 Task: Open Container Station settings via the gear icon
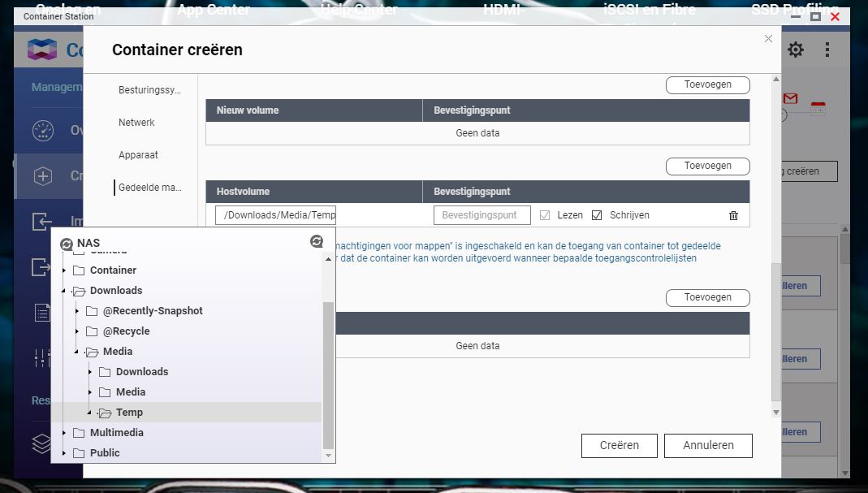[795, 49]
